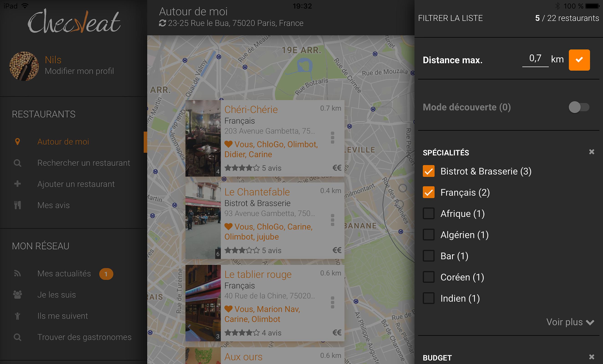
Task: Tap the heart icon on Le tablier rouge card
Action: pyautogui.click(x=228, y=309)
